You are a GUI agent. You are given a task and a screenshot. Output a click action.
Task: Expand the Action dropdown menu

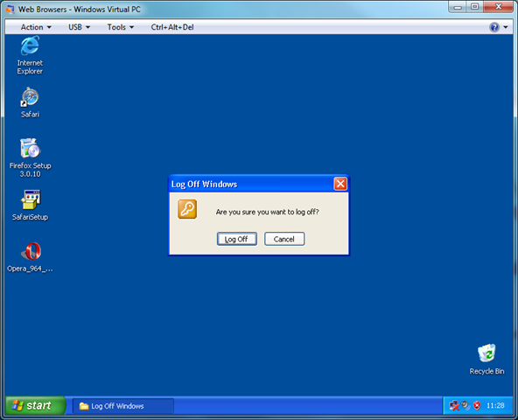coord(36,27)
